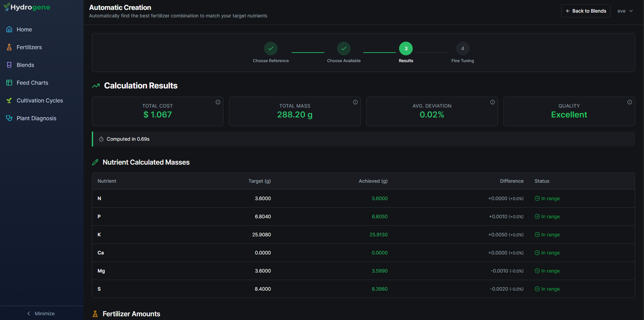Show info for Total Mass card

point(355,102)
